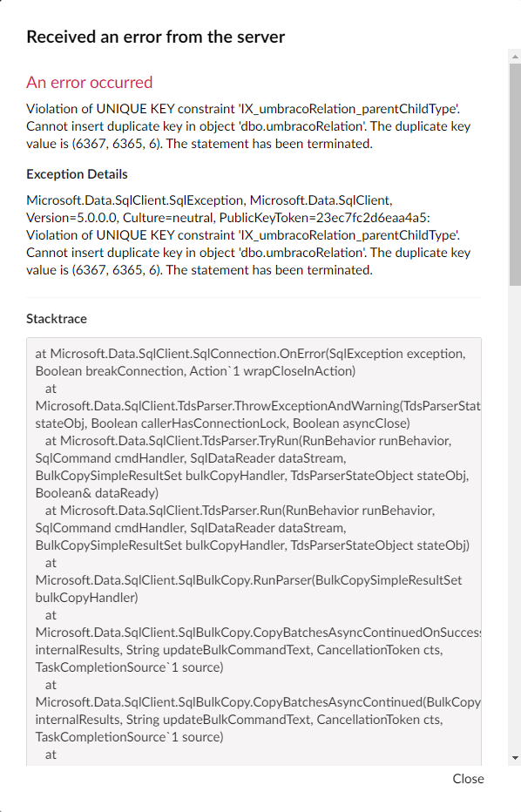
Task: Click the vertical scrollbar thumb
Action: [515, 174]
